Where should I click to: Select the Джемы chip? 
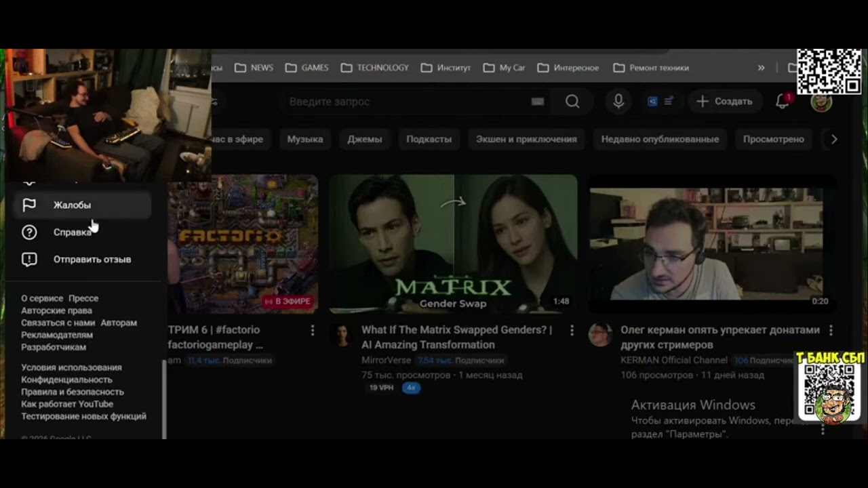click(365, 139)
